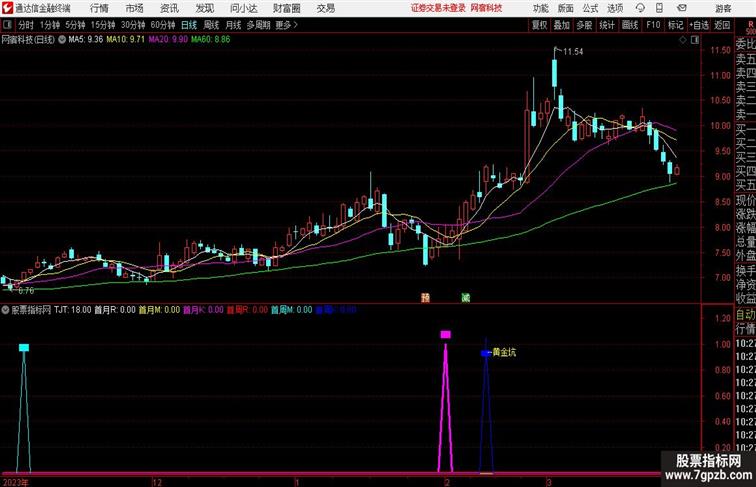756x487 pixels.
Task: Click the magenta signal marker atop the pink spike
Action: pos(446,335)
